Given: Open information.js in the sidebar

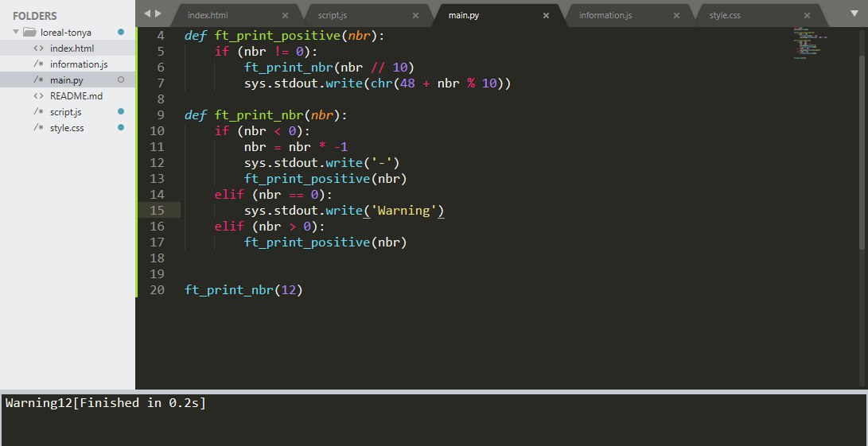Looking at the screenshot, I should pyautogui.click(x=79, y=64).
